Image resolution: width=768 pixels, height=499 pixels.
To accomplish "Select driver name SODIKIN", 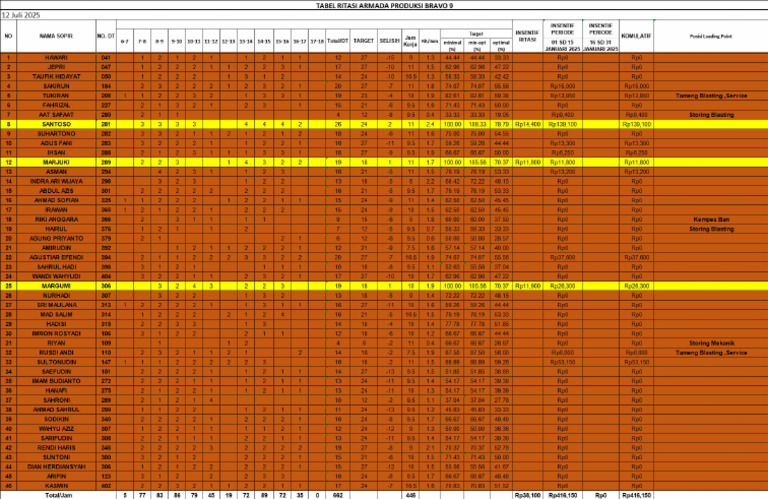I will click(x=56, y=419).
